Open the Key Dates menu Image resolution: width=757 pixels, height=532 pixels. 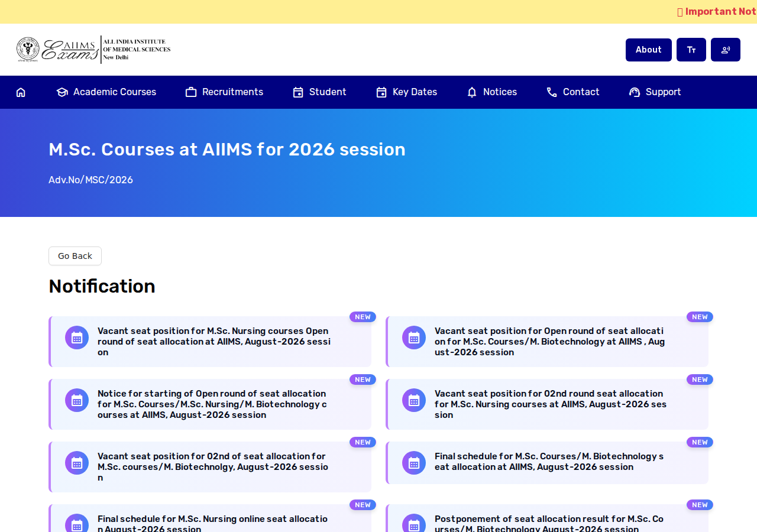(x=406, y=92)
